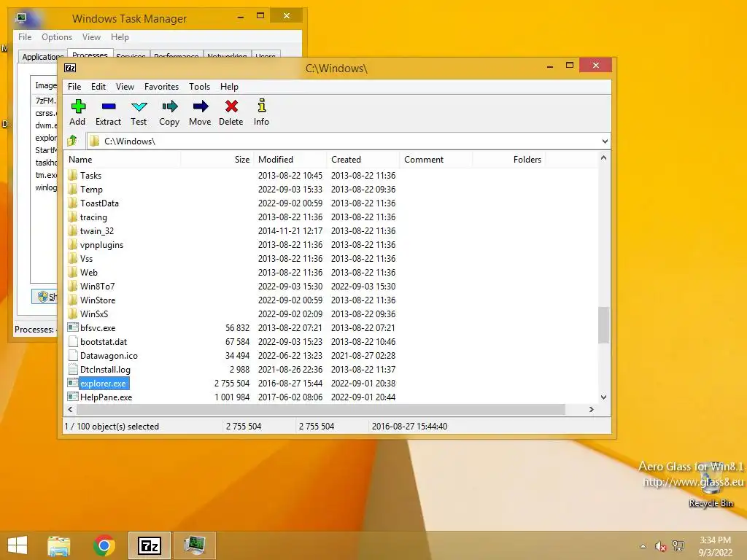The height and width of the screenshot is (560, 747).
Task: Go up one folder level icon
Action: (72, 141)
